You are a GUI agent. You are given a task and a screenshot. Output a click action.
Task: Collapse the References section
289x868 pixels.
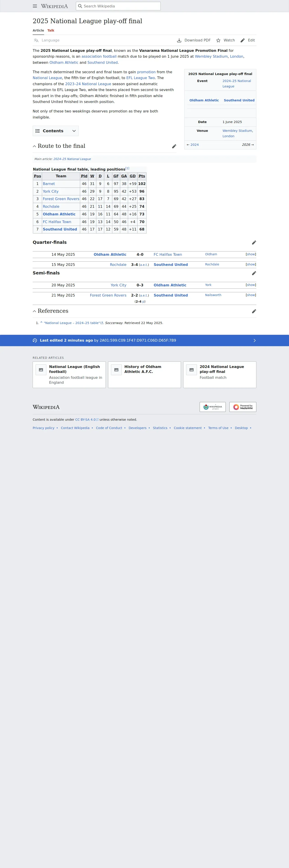tap(34, 311)
